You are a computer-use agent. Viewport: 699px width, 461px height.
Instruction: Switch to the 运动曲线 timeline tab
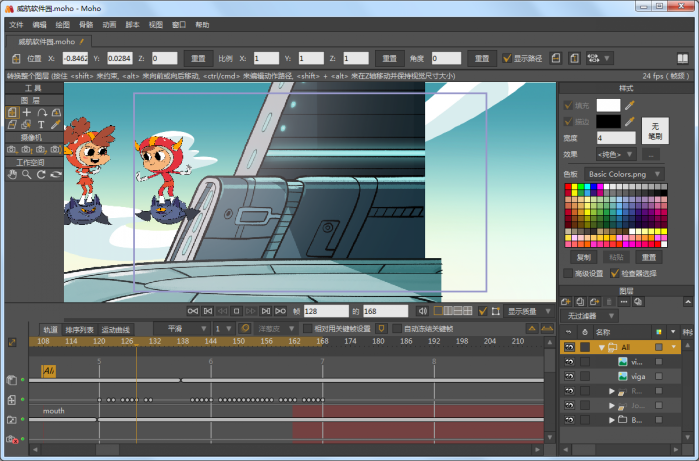pyautogui.click(x=115, y=329)
